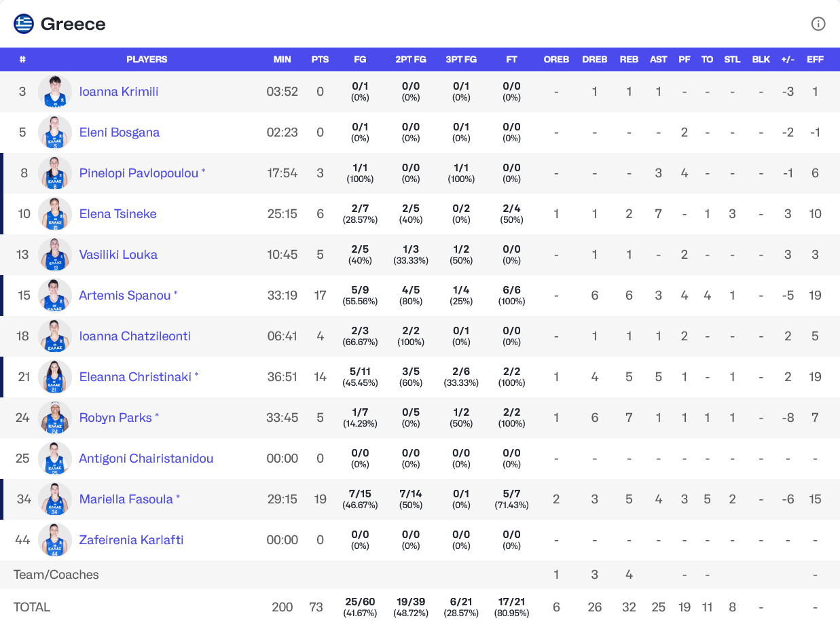Viewport: 840px width, 625px height.
Task: Click the +/- column header
Action: pos(788,59)
